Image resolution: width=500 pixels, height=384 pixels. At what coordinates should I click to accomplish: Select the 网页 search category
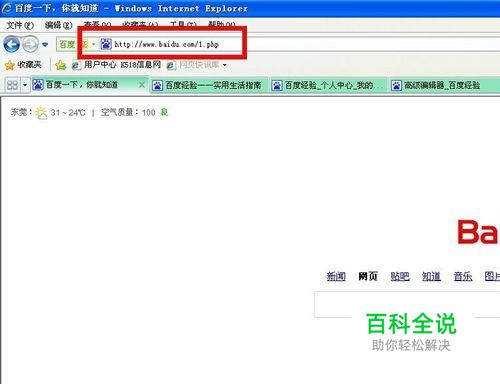coord(368,276)
